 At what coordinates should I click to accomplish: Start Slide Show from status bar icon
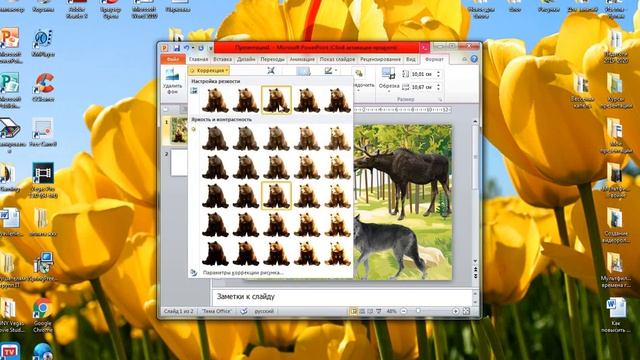[379, 311]
